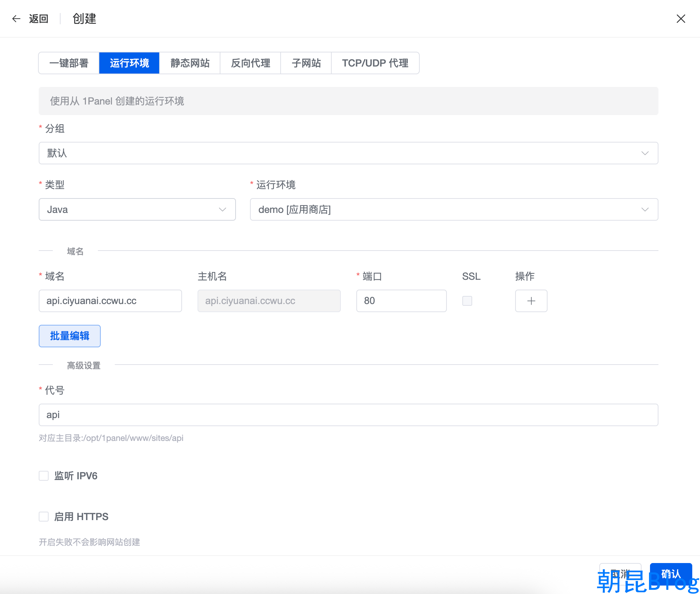Click the 高级设置 section label
The height and width of the screenshot is (594, 700).
(84, 366)
